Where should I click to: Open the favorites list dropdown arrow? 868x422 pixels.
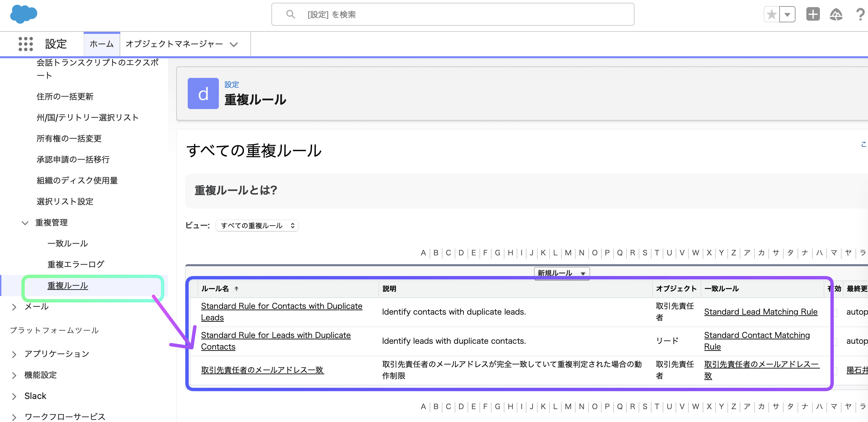tap(788, 14)
